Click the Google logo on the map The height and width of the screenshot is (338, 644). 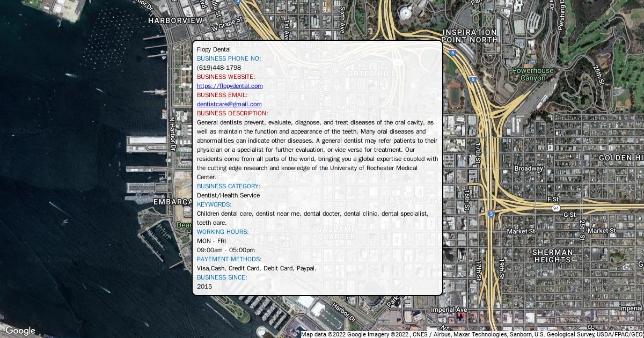[x=20, y=330]
